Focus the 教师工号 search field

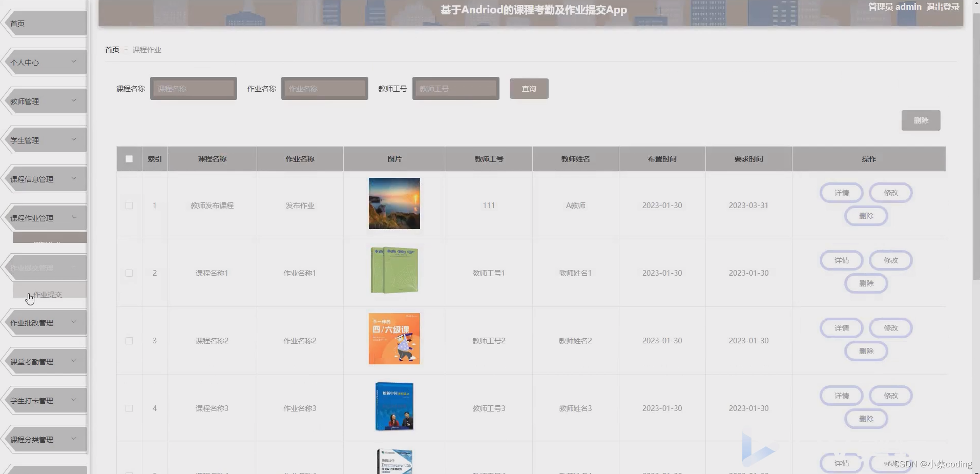pos(456,89)
